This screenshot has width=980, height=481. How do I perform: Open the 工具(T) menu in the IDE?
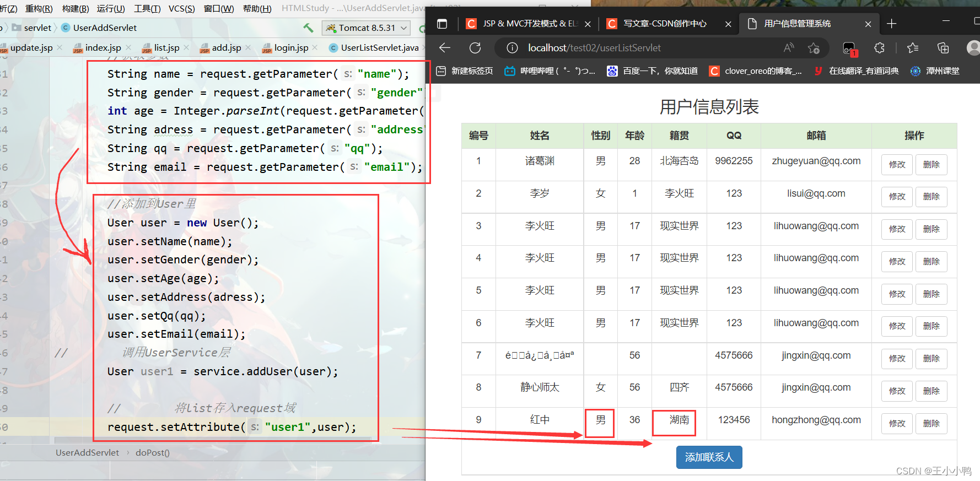[147, 8]
